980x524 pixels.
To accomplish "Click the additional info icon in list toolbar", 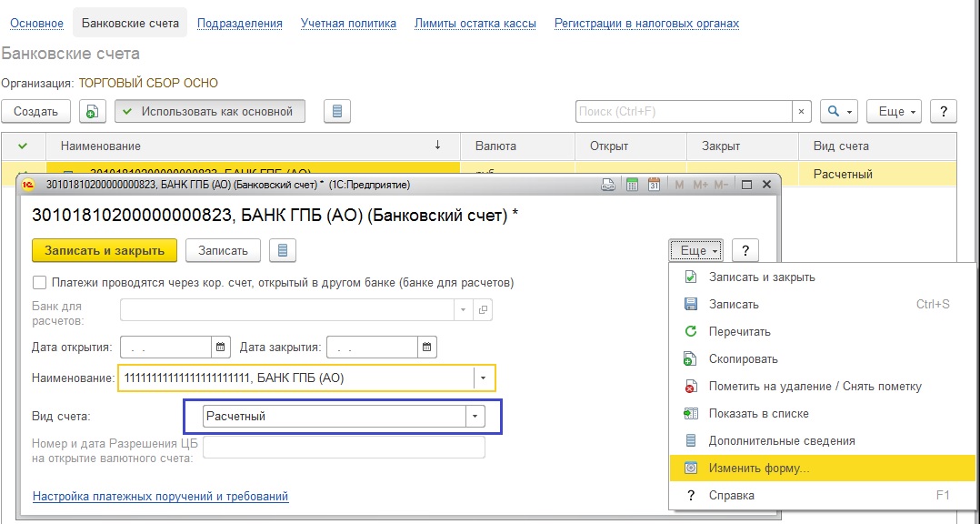I will coord(337,111).
